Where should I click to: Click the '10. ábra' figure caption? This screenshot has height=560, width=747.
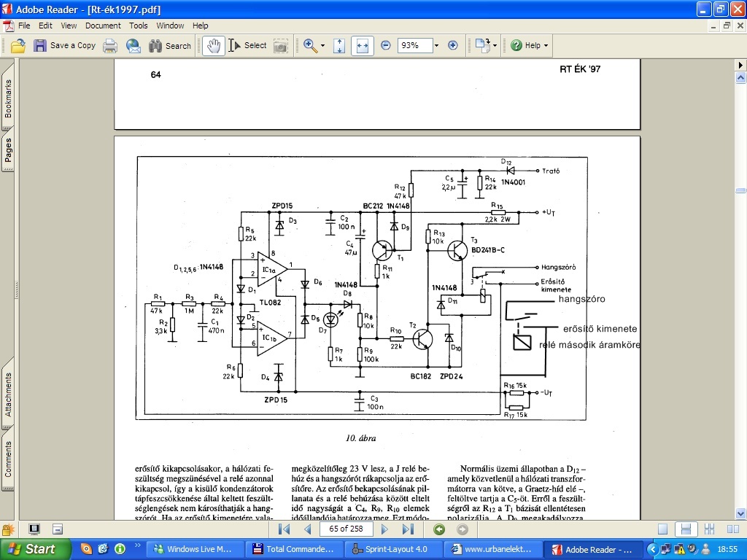pos(360,438)
